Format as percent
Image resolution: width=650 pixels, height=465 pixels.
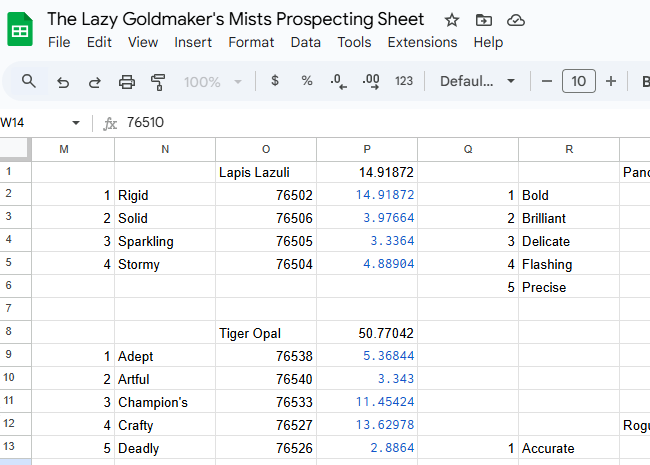(x=307, y=81)
